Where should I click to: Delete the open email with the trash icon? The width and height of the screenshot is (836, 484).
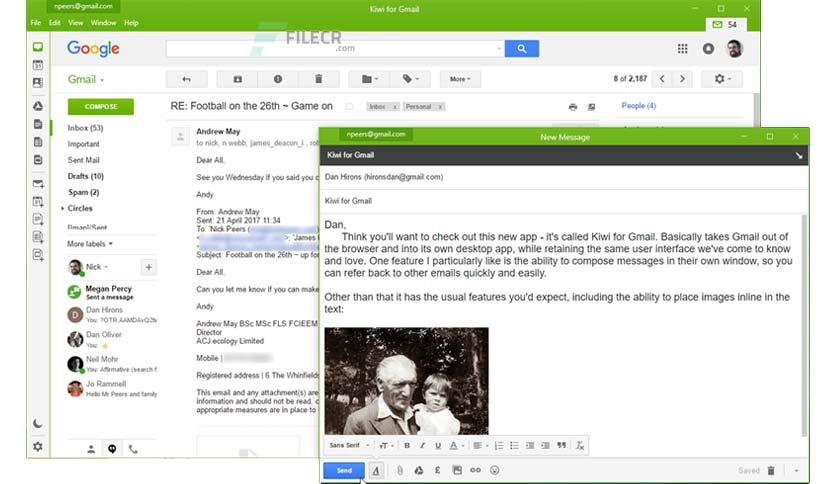click(x=318, y=79)
